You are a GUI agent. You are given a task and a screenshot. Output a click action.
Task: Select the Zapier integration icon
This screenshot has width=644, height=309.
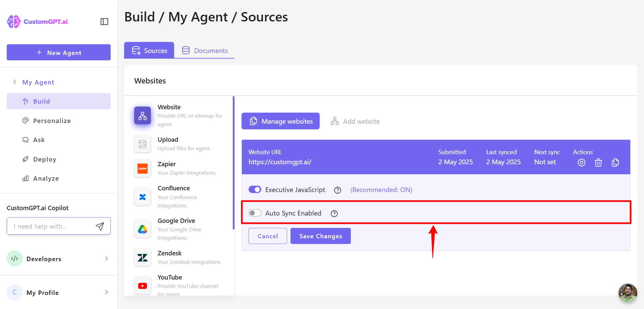[143, 168]
